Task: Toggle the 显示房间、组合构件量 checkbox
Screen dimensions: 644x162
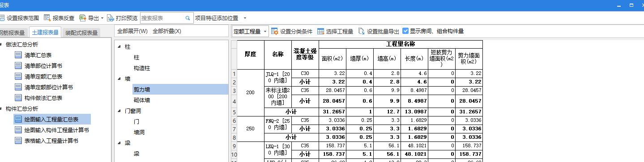Action: (405, 31)
